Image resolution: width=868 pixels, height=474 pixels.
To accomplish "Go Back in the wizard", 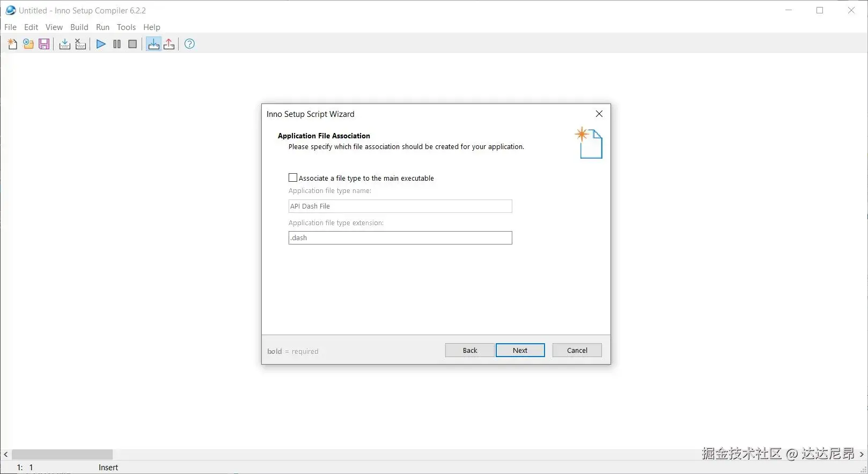I will click(469, 350).
